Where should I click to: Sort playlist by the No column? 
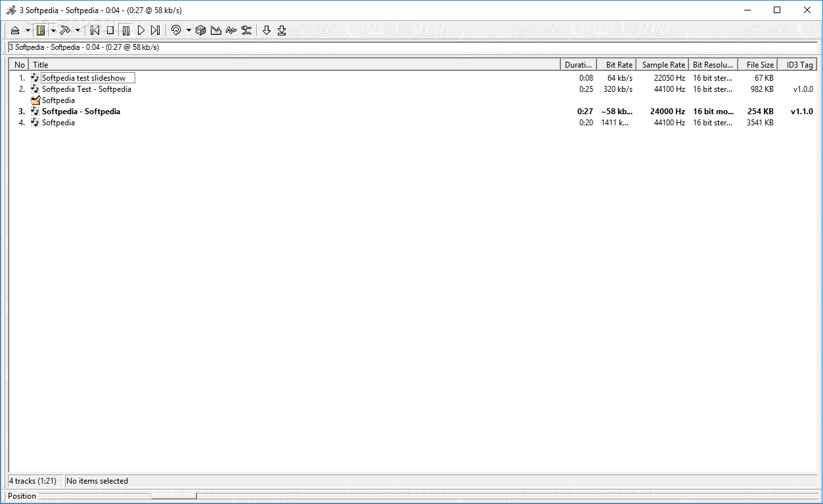click(19, 64)
